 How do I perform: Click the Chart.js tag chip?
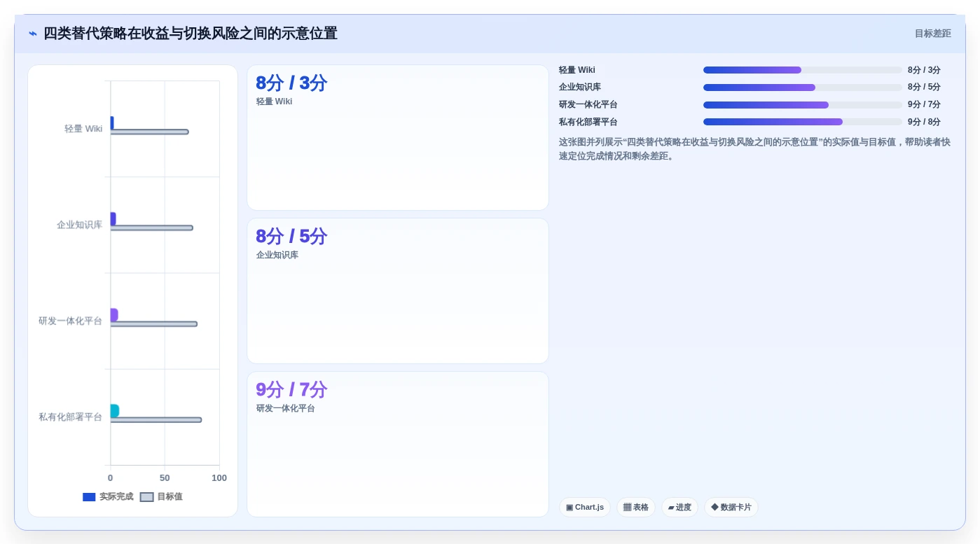584,508
